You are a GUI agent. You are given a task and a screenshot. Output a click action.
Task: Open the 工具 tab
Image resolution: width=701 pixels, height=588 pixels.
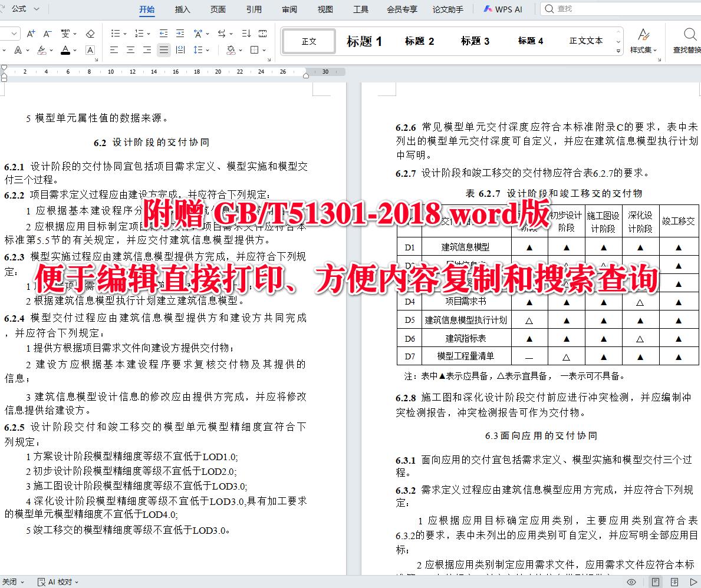(361, 9)
